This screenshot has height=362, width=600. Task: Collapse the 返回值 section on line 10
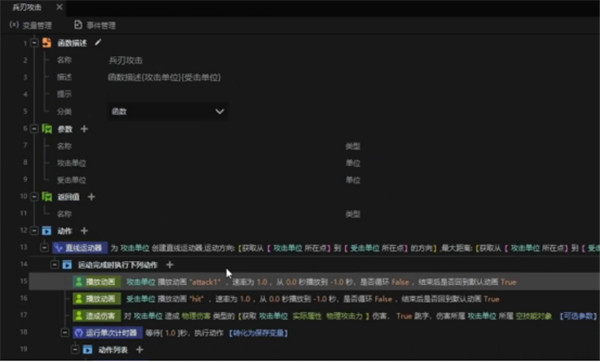pyautogui.click(x=34, y=196)
